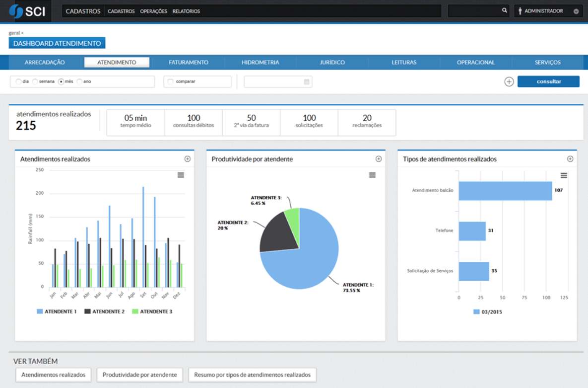
Task: Enable the 'comparar' checkbox
Action: click(x=171, y=81)
